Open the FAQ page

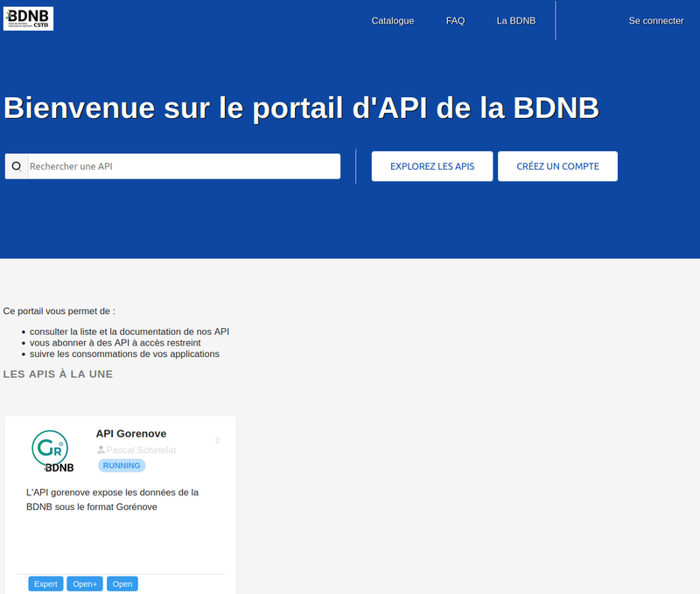(x=455, y=20)
